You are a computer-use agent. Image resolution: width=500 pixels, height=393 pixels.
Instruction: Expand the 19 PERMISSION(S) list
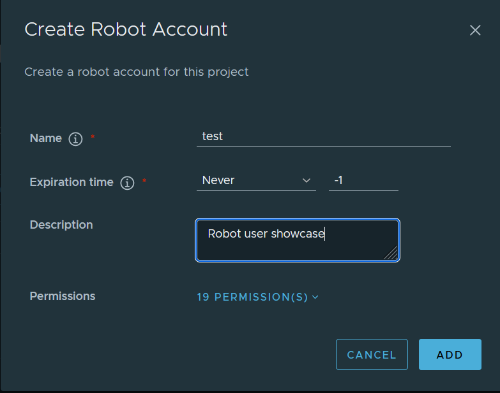[258, 297]
